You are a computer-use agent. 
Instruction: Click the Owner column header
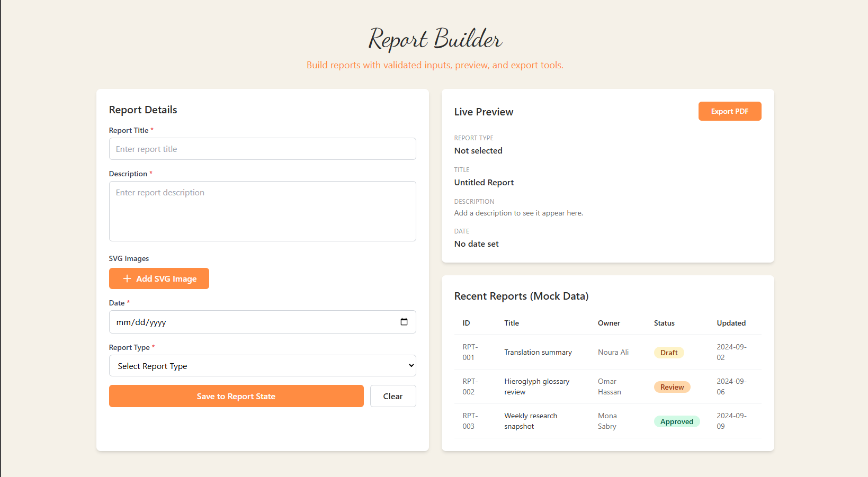[x=609, y=323]
